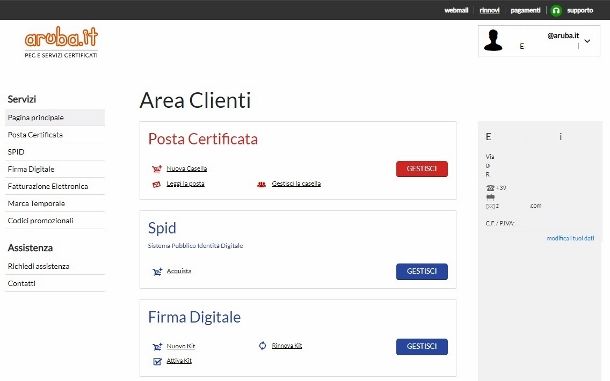Open the Attiva Kit link
Image resolution: width=610 pixels, height=381 pixels.
click(179, 361)
